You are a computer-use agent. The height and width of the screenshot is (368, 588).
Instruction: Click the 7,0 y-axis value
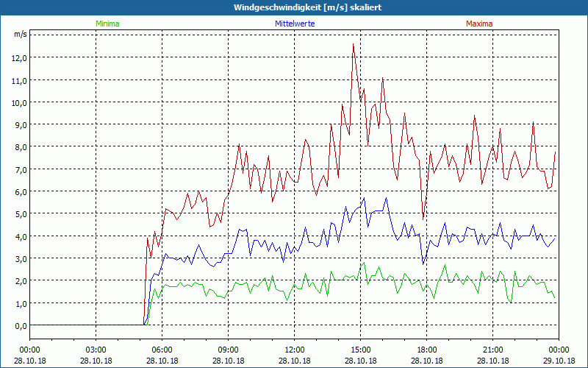[21, 170]
